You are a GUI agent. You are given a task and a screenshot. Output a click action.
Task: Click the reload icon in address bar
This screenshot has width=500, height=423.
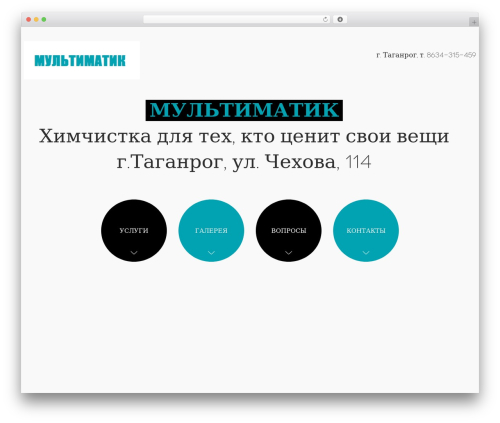point(325,20)
